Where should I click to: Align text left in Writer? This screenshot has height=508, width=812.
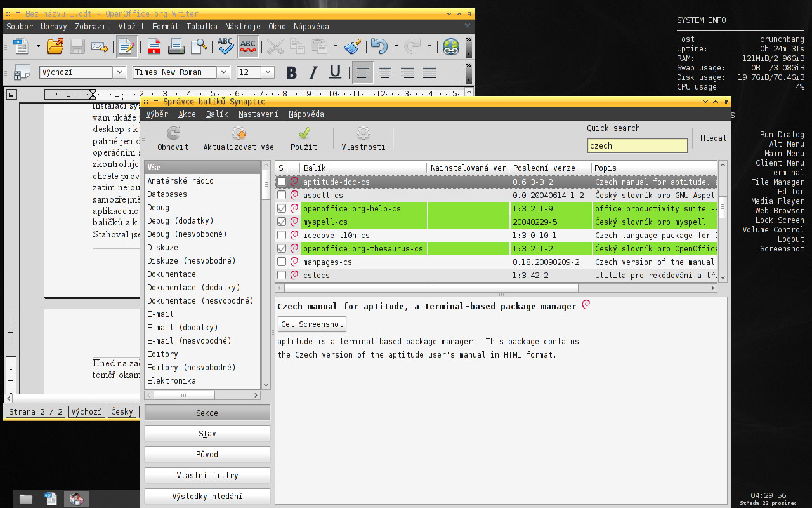(x=362, y=72)
